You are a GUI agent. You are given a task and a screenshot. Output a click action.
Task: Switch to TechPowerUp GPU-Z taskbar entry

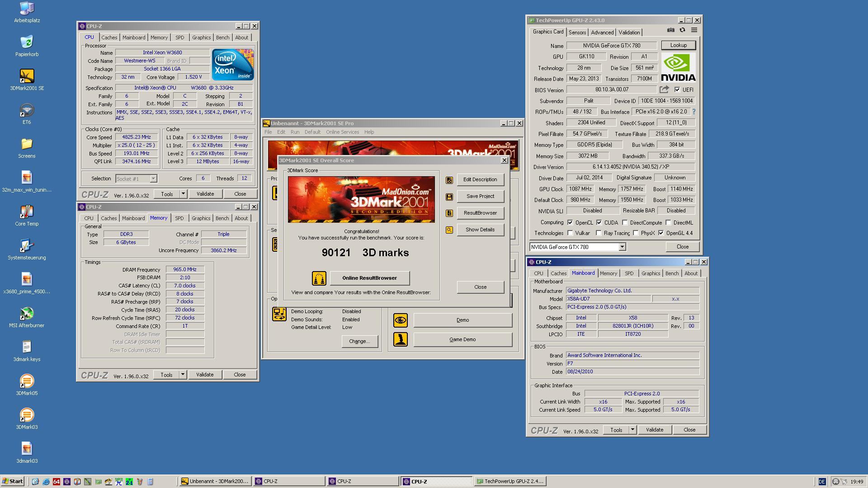(x=510, y=482)
